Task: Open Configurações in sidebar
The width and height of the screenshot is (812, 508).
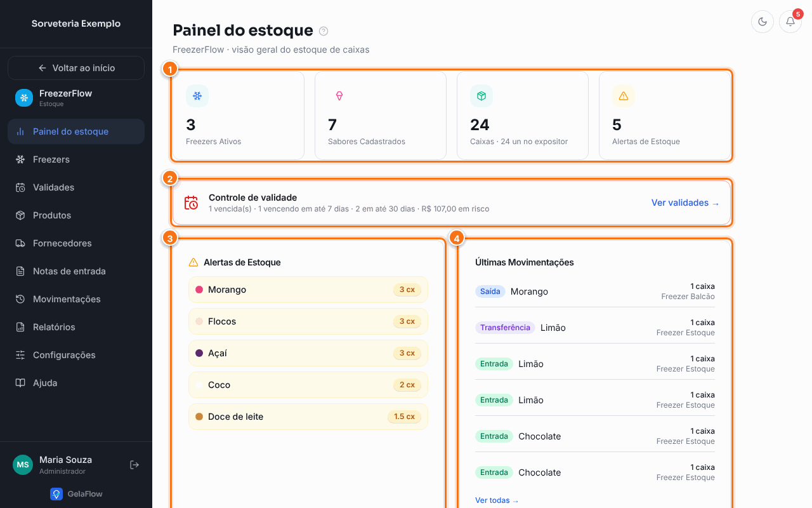Action: (76, 355)
